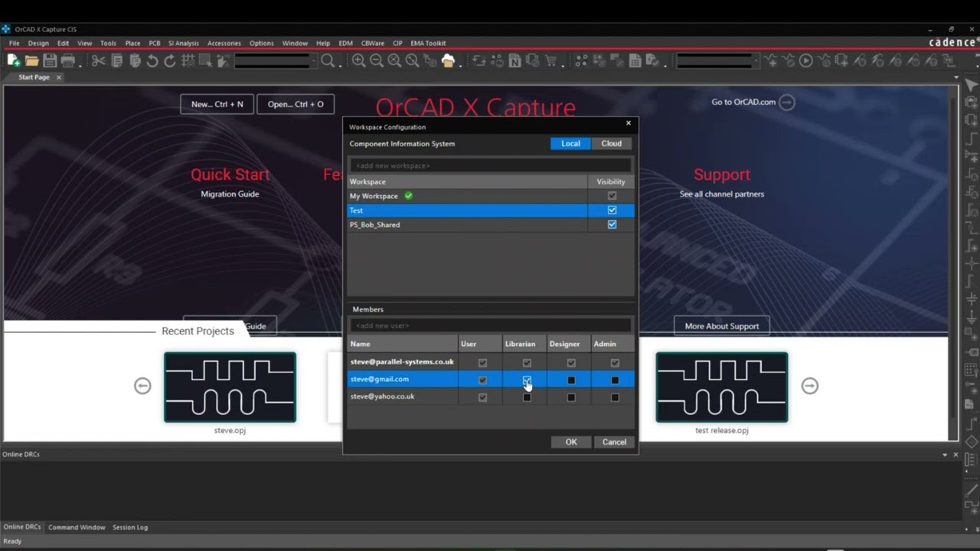The width and height of the screenshot is (980, 551).
Task: Open the toolbar combo box before simulation icons
Action: coord(718,60)
